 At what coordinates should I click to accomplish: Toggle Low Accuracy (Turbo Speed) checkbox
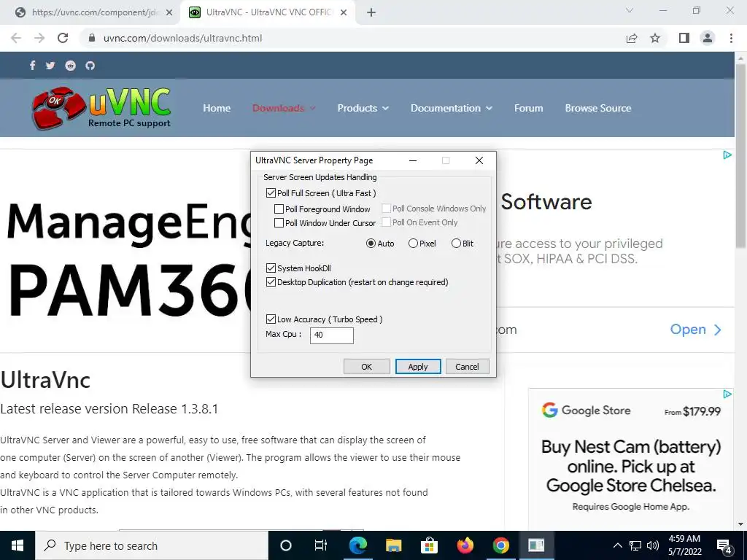271,319
